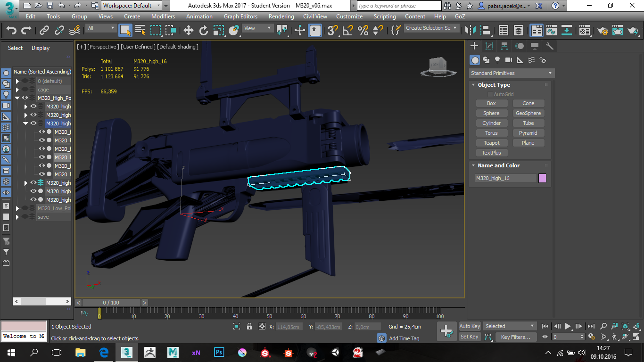The image size is (644, 362).
Task: Activate the Select and Link tool
Action: [x=44, y=31]
